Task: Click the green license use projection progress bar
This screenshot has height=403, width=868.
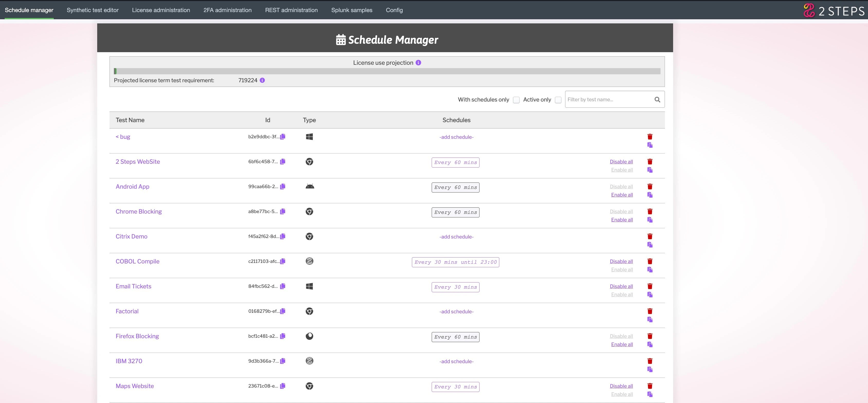Action: (116, 71)
